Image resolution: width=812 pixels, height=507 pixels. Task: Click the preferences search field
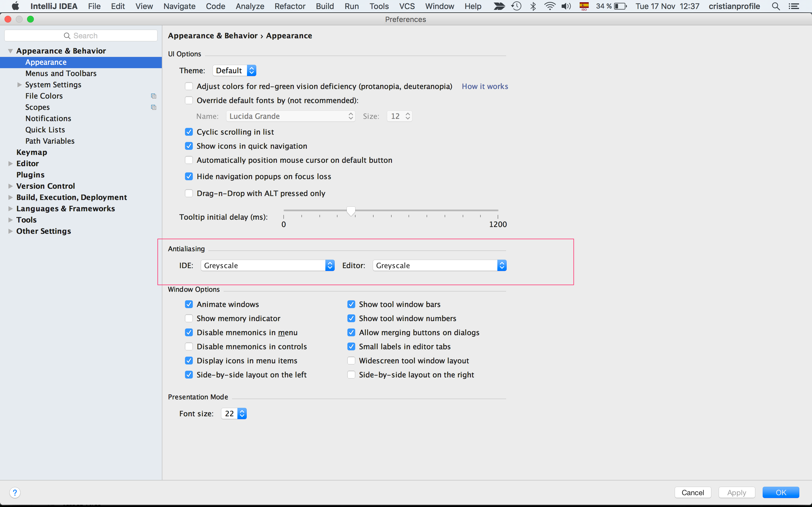click(x=81, y=35)
